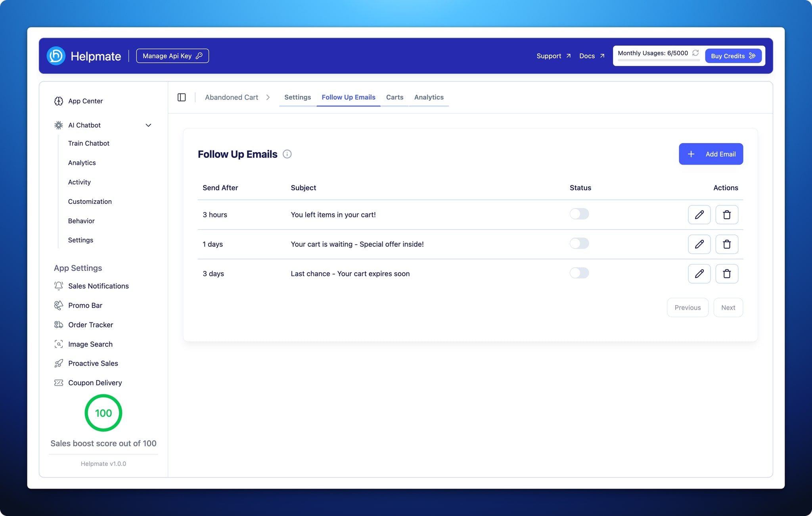Switch to the Carts tab
812x516 pixels.
[x=395, y=97]
